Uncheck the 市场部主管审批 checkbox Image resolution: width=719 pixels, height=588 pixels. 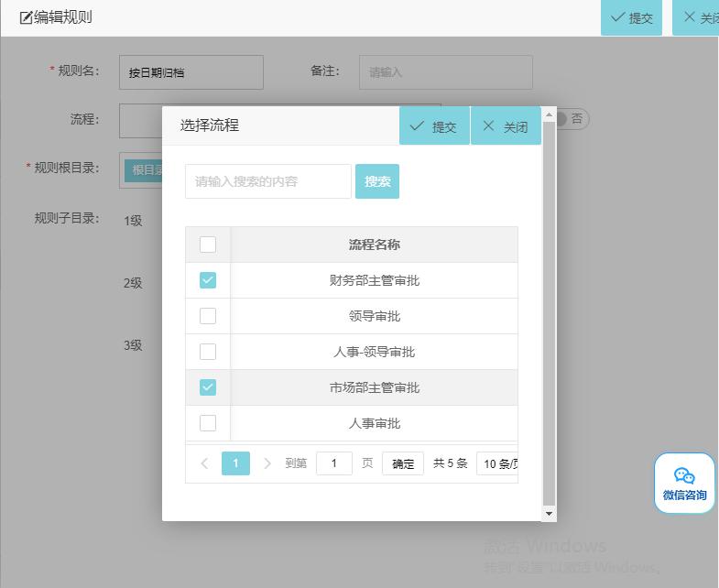(208, 387)
